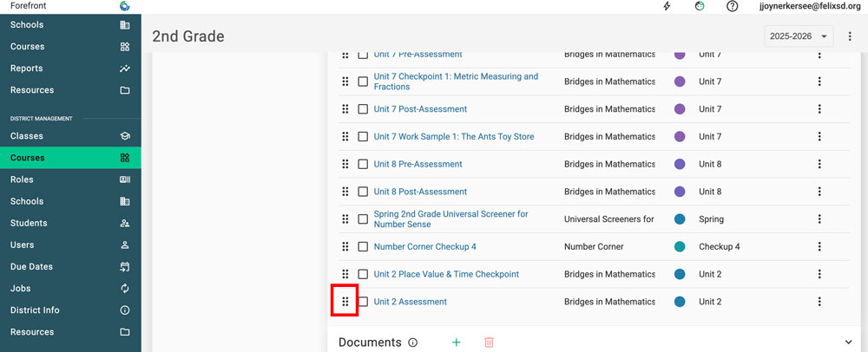
Task: Click drag handle beside Unit 2 Assessment
Action: point(345,302)
